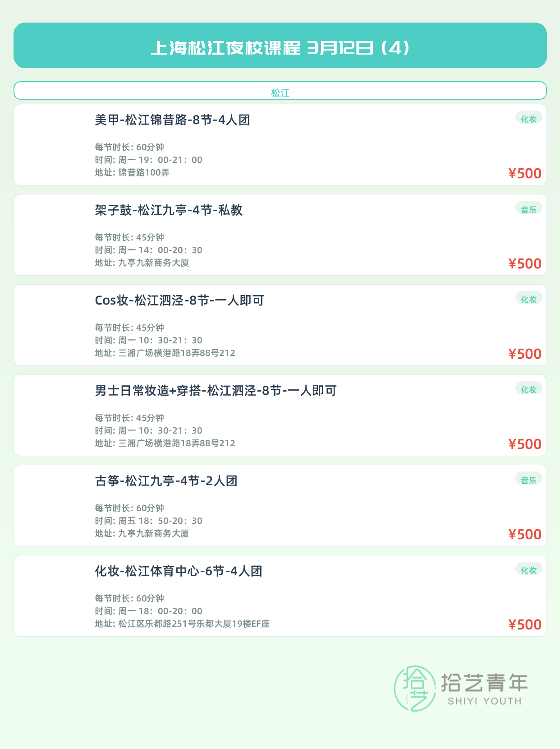This screenshot has height=749, width=560.
Task: Open the 化妆-松江体育中心-6节-4人团 course
Action: click(178, 571)
